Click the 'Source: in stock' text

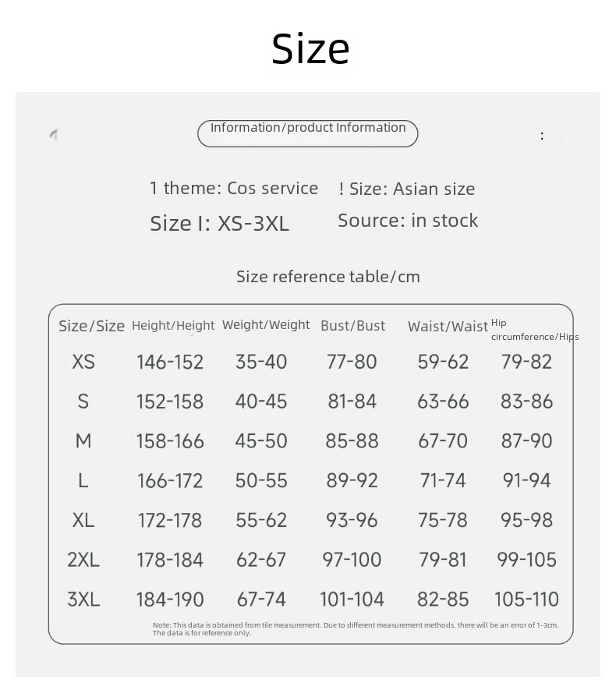408,221
